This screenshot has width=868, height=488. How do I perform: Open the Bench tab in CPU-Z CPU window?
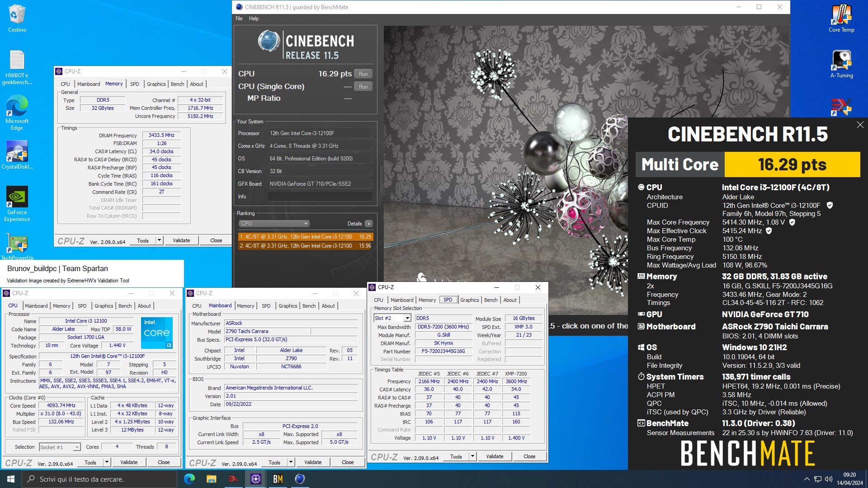(125, 306)
